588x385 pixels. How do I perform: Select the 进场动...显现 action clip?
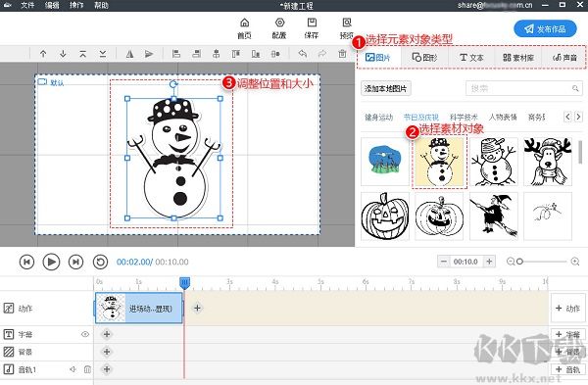[139, 309]
